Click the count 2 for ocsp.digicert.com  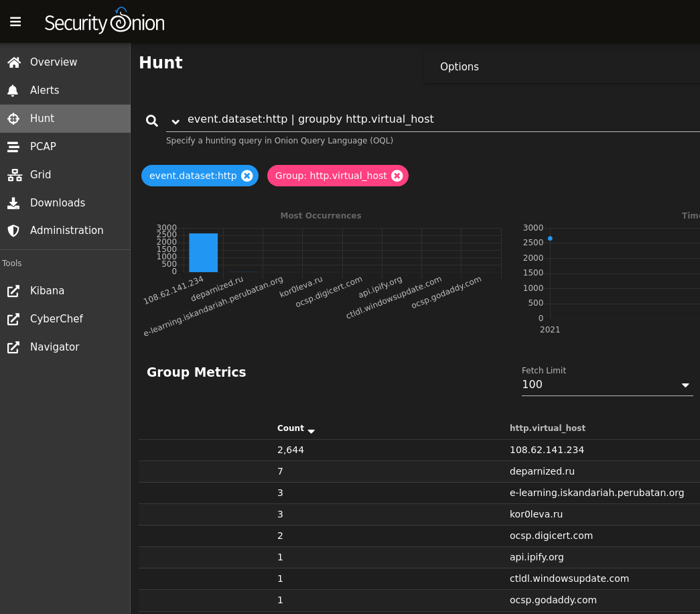pyautogui.click(x=280, y=536)
